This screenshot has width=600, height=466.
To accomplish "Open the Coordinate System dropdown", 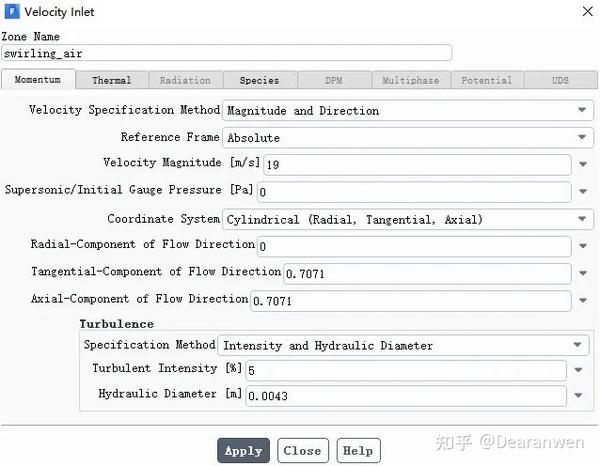I will coord(408,219).
